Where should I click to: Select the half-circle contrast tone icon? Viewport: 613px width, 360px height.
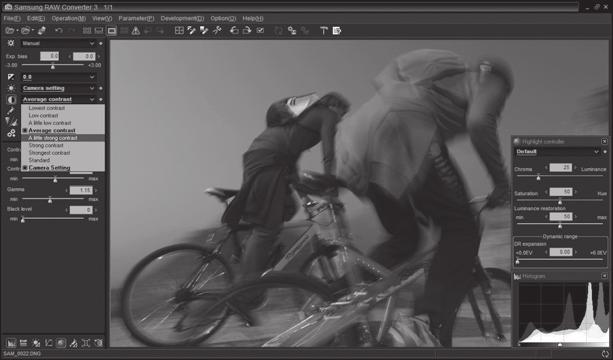11,100
